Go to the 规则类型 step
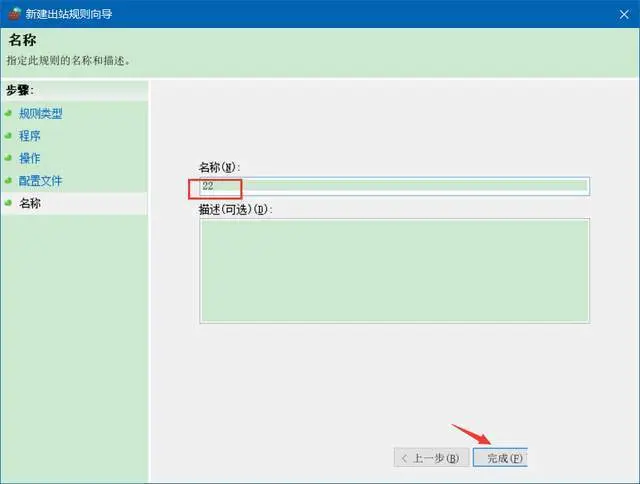 point(41,113)
